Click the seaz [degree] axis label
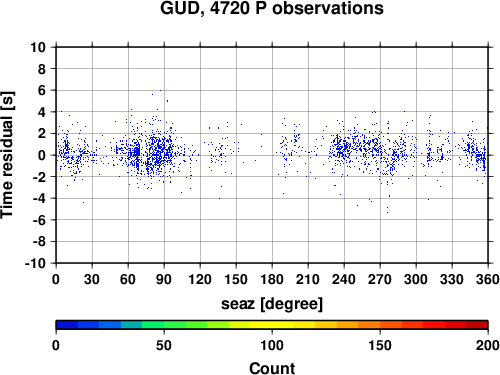 coord(272,304)
